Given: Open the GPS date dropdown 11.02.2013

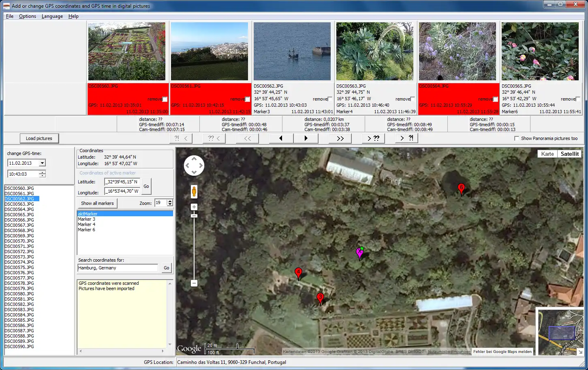Looking at the screenshot, I should (x=42, y=163).
